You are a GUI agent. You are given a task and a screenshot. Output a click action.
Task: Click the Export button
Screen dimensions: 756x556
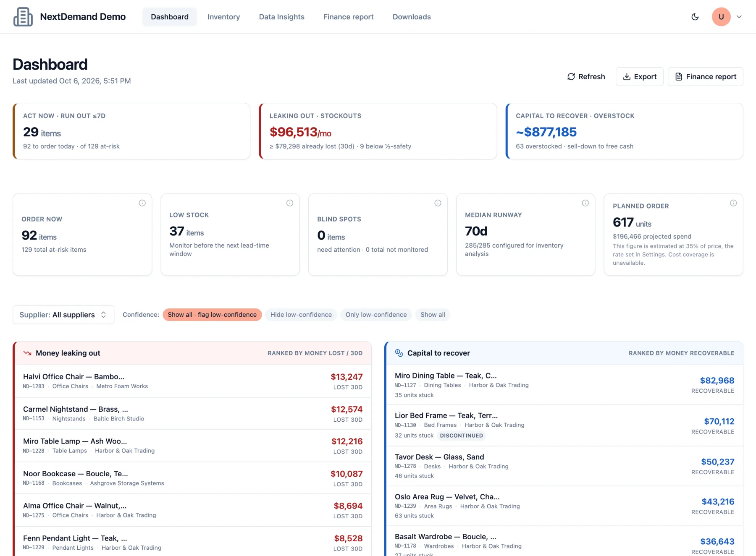coord(640,77)
